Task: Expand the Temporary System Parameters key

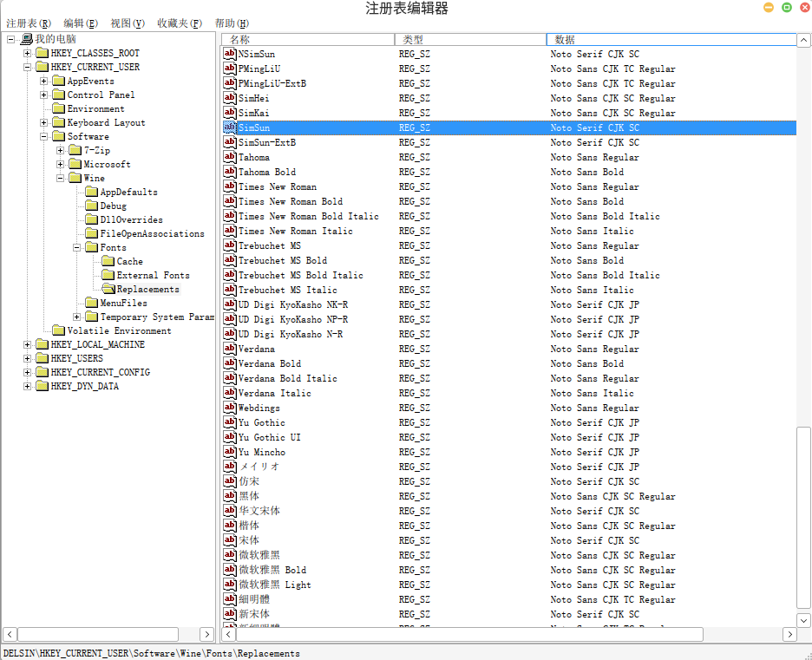Action: pos(76,317)
